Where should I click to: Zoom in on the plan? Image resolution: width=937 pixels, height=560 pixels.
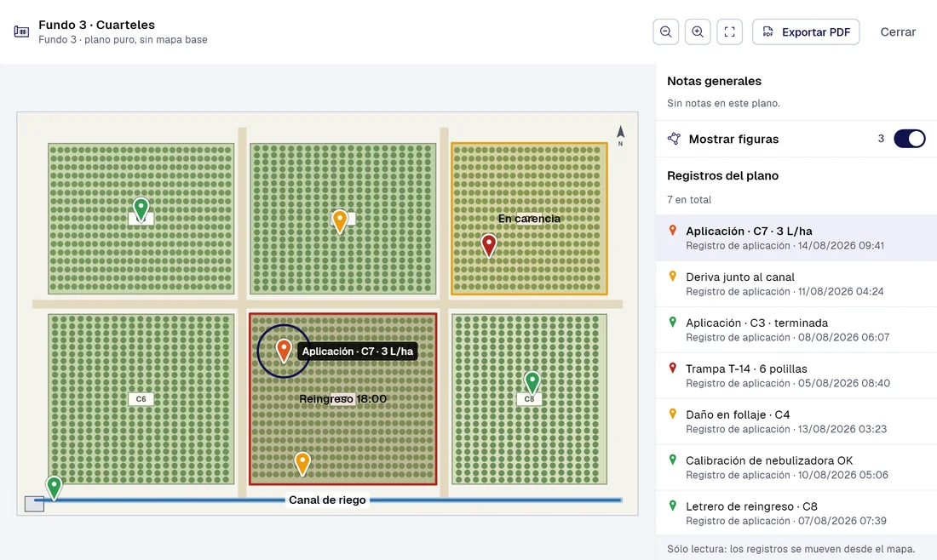(698, 31)
